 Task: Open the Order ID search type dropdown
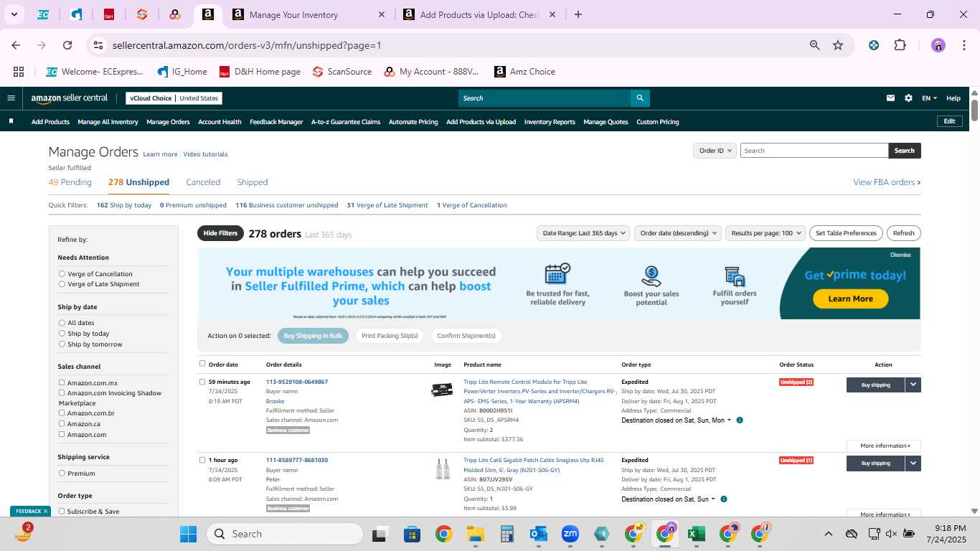(x=715, y=151)
